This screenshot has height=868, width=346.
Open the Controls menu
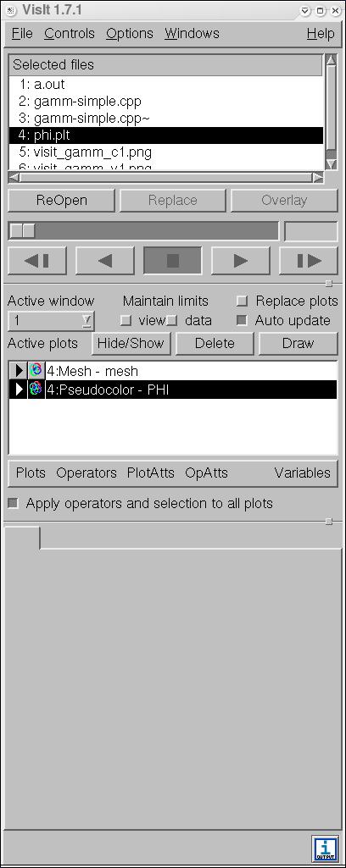[70, 33]
